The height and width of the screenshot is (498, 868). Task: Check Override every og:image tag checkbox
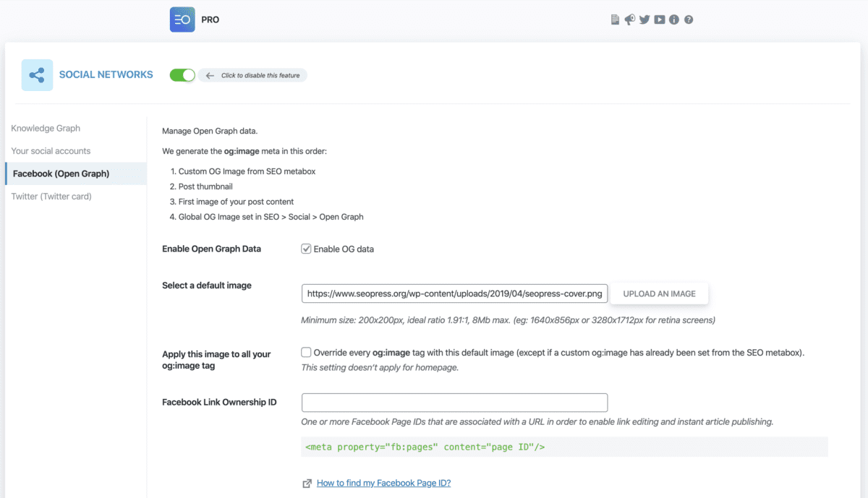(x=307, y=353)
